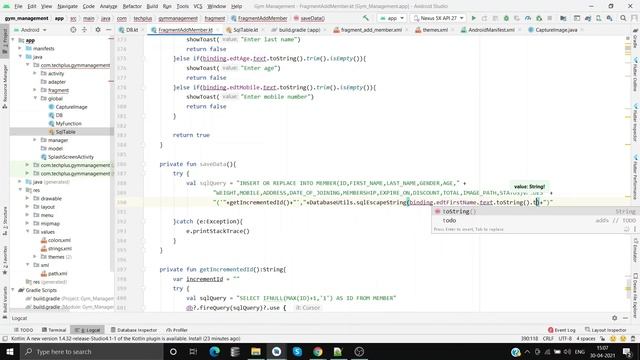Hide the Project panel with minus icon
640x360 pixels.
pyautogui.click(x=108, y=30)
